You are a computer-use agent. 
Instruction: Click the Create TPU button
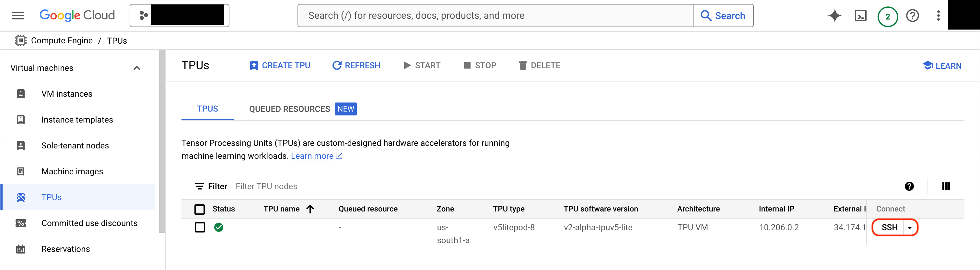(280, 65)
